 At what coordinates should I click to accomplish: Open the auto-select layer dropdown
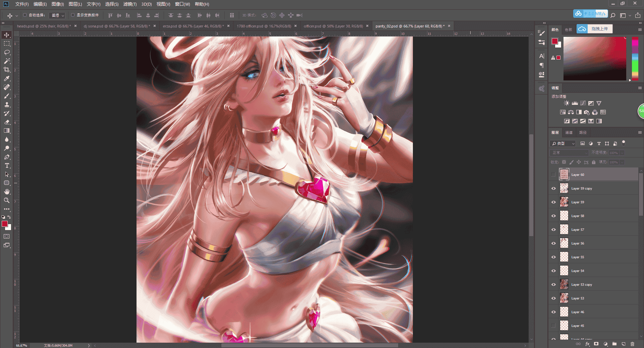click(57, 15)
